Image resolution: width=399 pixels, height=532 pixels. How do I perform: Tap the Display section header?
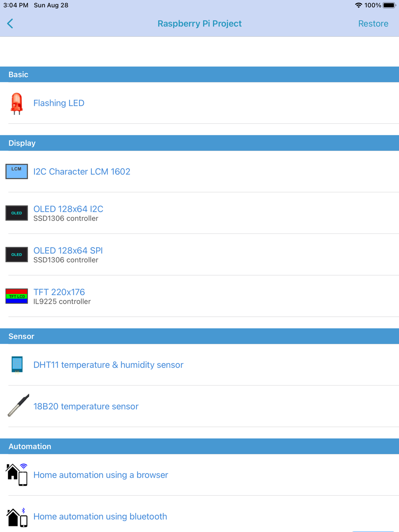[199, 143]
